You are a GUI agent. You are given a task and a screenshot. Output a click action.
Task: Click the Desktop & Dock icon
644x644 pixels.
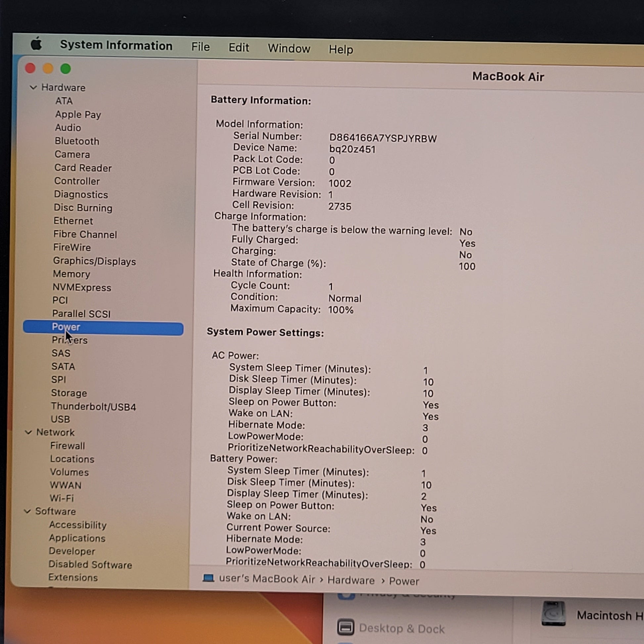click(346, 627)
